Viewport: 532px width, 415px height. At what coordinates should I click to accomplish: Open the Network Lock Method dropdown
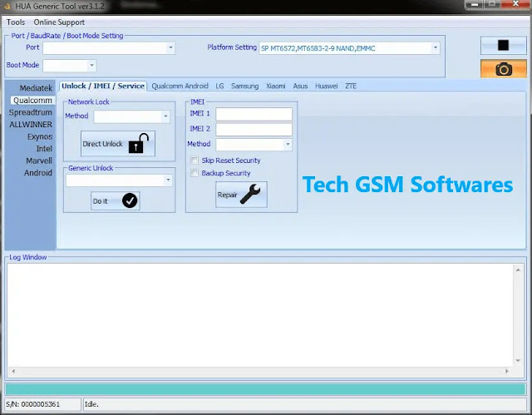pos(165,116)
